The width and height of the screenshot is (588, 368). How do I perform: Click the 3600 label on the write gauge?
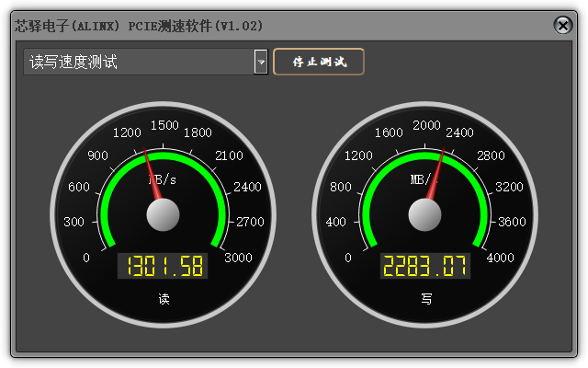(x=512, y=222)
